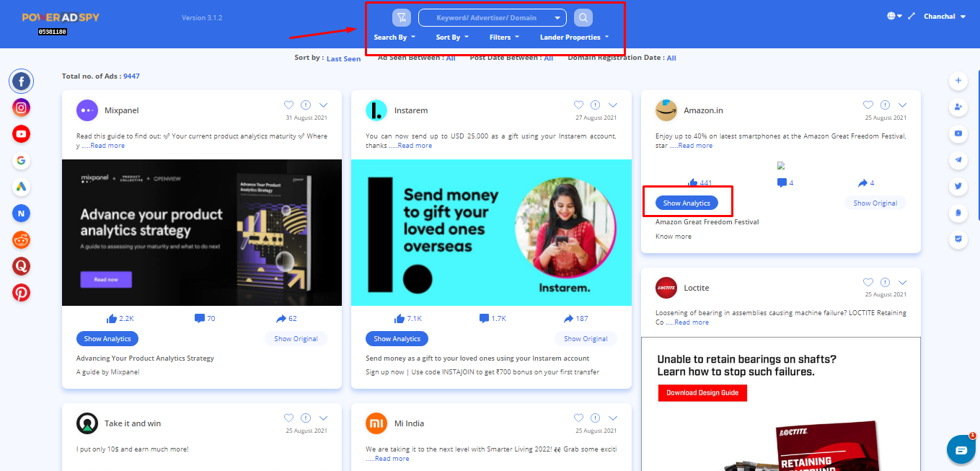
Task: Click the Loctite Download Design Guide banner
Action: click(x=702, y=392)
